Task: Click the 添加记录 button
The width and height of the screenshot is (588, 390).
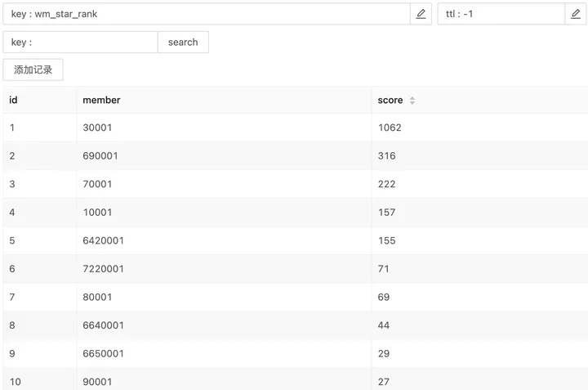Action: point(33,69)
